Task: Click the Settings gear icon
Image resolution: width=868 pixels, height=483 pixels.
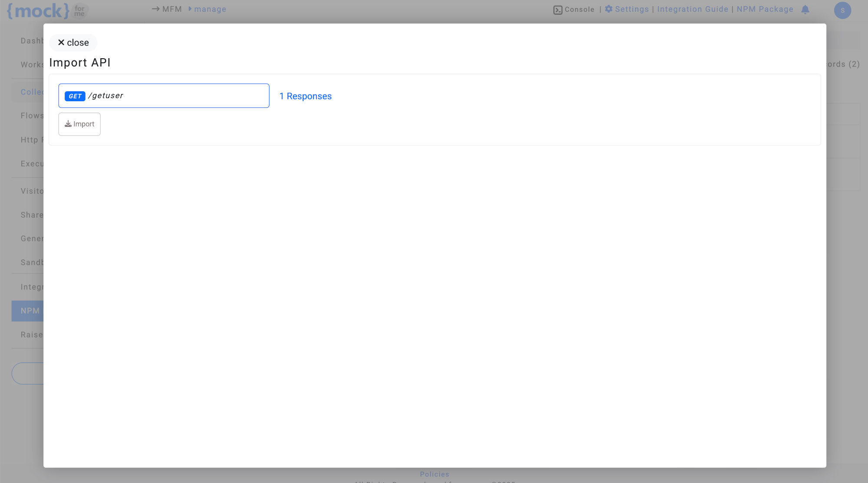Action: (608, 9)
